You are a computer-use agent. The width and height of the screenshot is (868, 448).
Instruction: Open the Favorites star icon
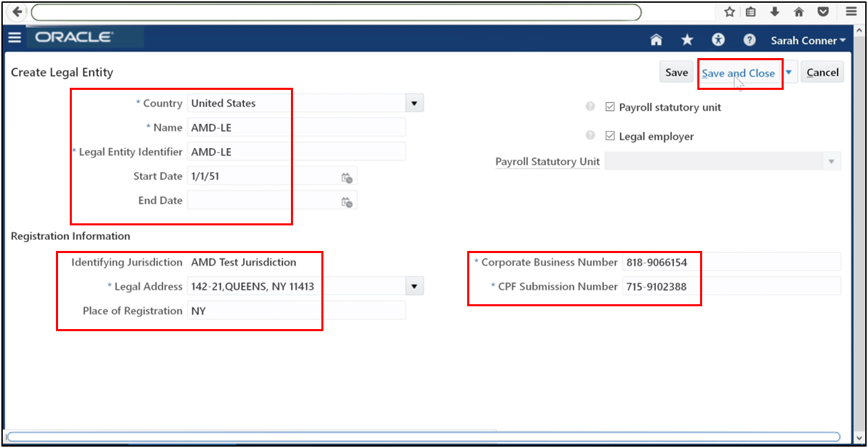(686, 39)
